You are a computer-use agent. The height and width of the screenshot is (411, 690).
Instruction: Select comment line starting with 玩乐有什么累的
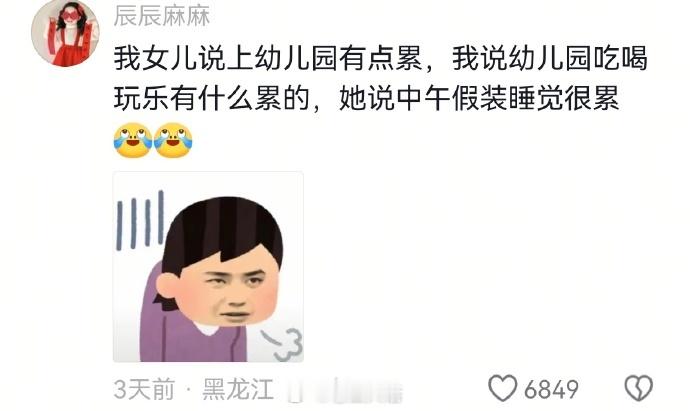point(367,98)
